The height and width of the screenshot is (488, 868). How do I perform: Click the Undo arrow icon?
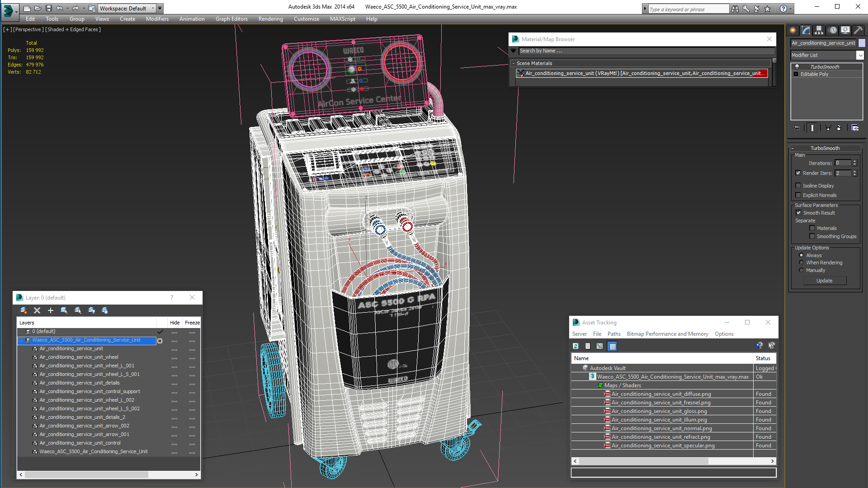click(x=59, y=8)
